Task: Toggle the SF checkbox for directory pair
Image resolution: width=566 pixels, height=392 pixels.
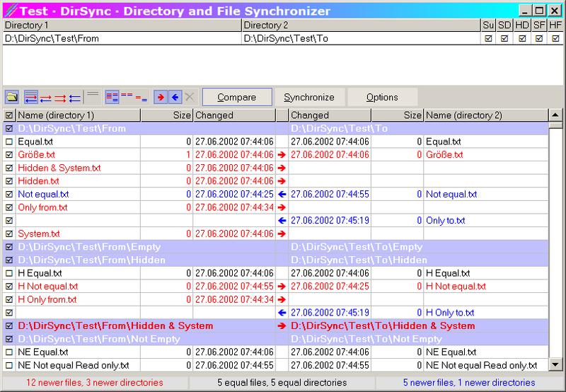Action: (539, 38)
